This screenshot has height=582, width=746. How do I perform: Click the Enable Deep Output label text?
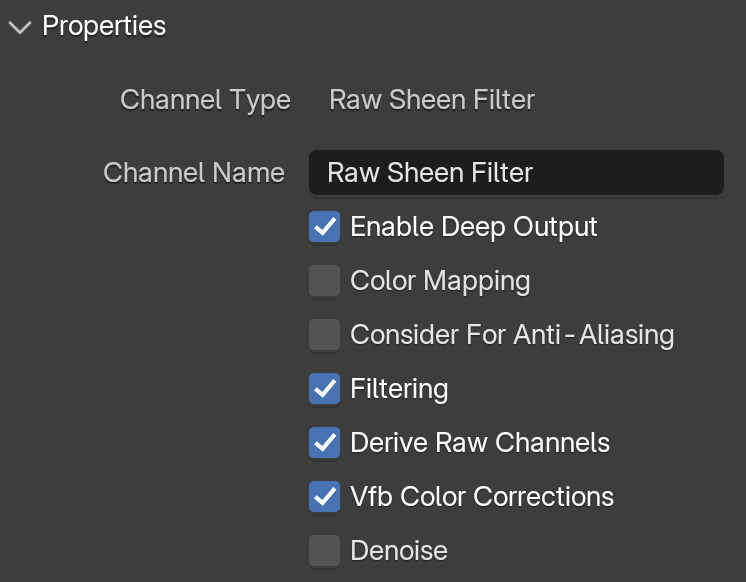pyautogui.click(x=473, y=227)
